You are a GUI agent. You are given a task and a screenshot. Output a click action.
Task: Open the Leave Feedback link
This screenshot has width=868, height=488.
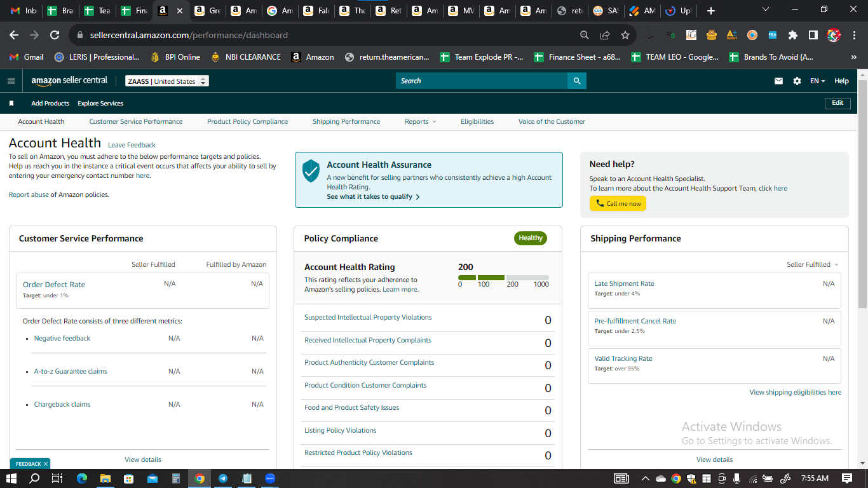pyautogui.click(x=132, y=145)
